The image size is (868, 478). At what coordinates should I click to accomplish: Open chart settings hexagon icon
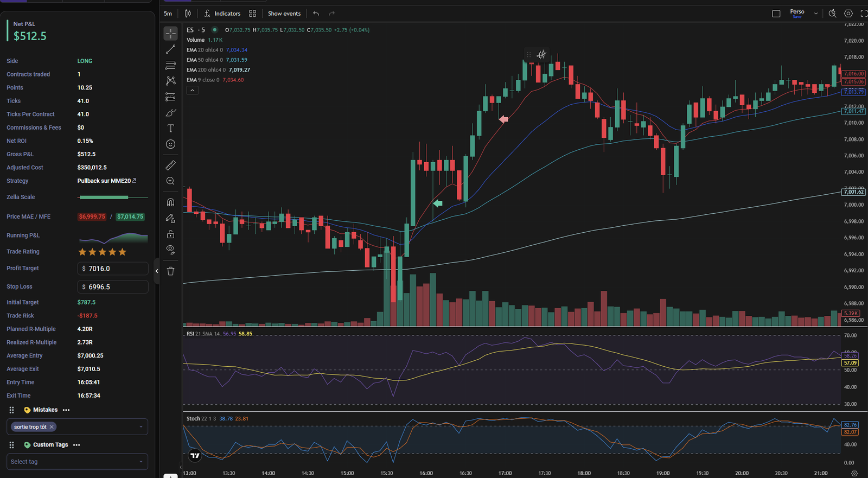coord(848,14)
